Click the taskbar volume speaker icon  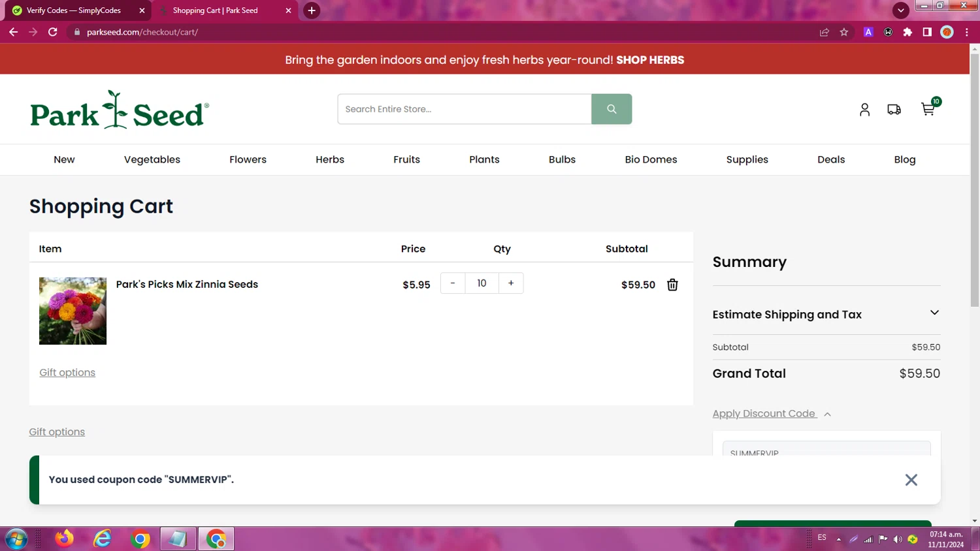(898, 539)
